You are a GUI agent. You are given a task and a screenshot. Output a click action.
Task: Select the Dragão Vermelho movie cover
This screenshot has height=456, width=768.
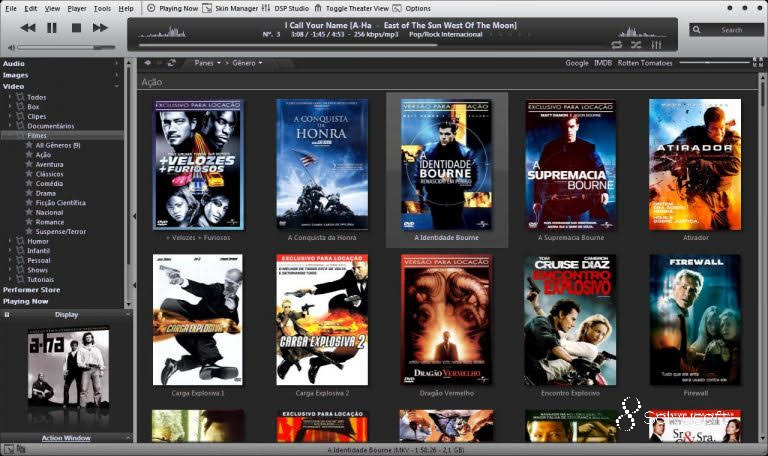[446, 320]
